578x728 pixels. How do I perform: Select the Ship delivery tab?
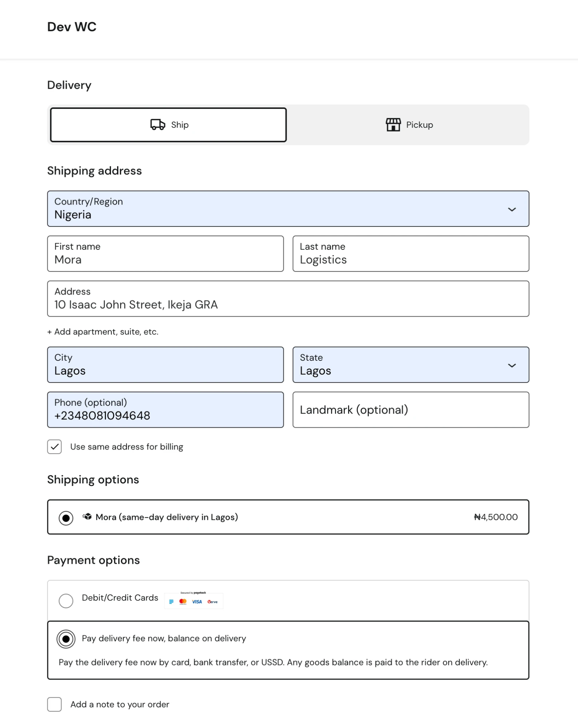(168, 125)
